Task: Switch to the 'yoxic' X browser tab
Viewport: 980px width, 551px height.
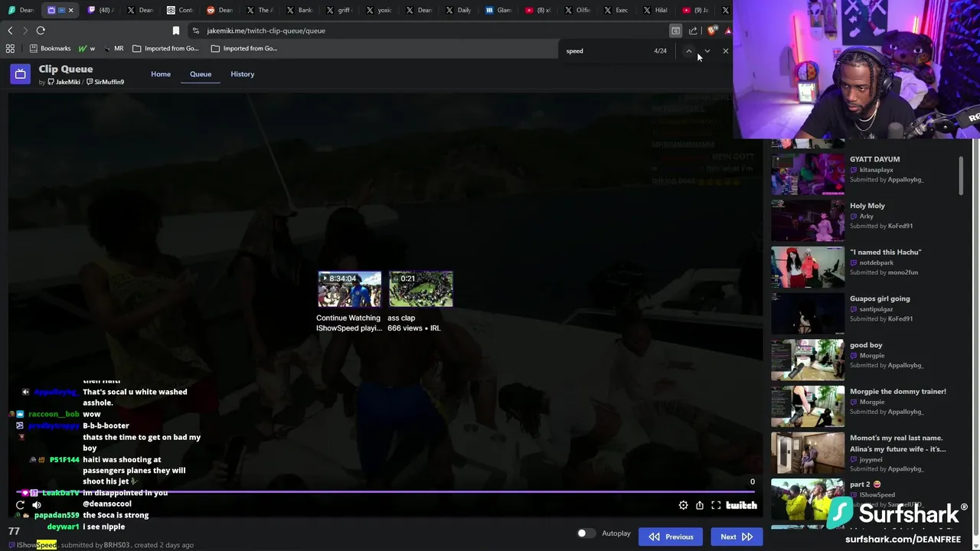Action: click(379, 10)
